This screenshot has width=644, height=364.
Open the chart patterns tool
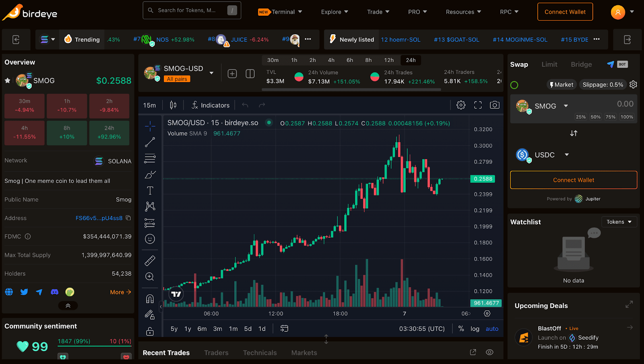pyautogui.click(x=150, y=207)
